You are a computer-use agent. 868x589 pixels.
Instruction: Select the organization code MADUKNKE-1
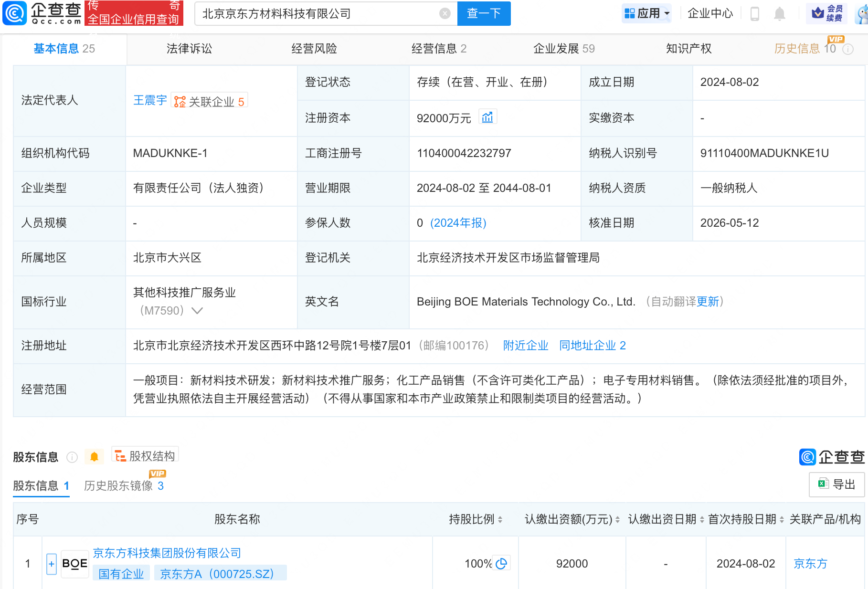point(170,153)
